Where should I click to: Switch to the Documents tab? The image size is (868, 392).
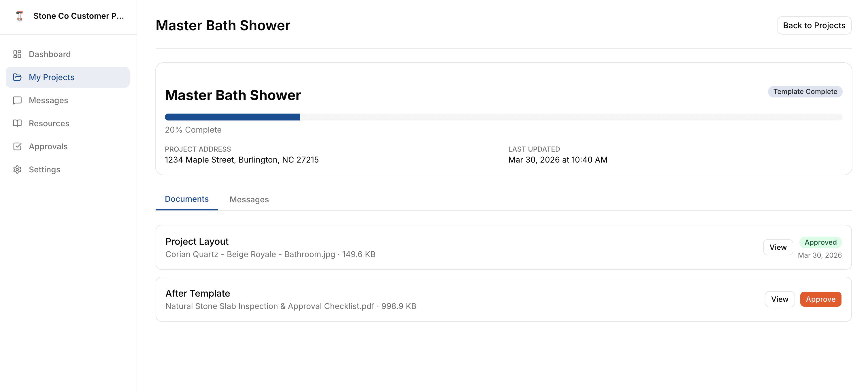point(186,199)
